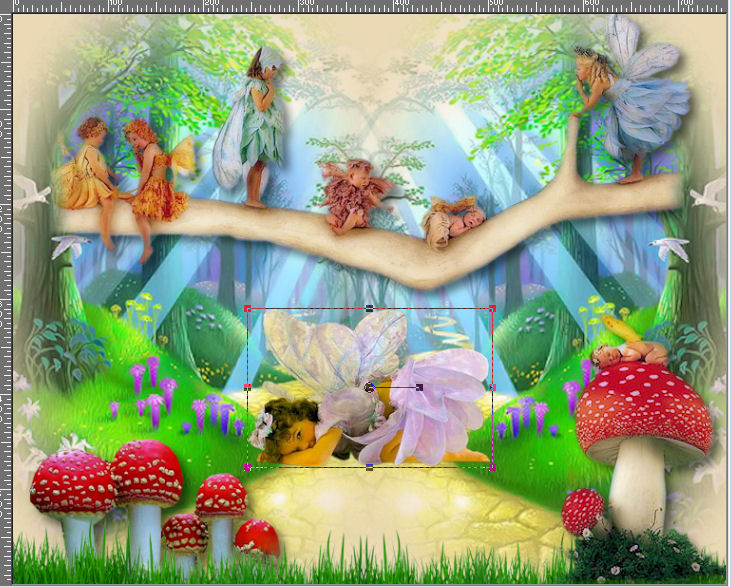Click the bottom-right corner handle of the selection box
731x587 pixels.
coord(492,467)
